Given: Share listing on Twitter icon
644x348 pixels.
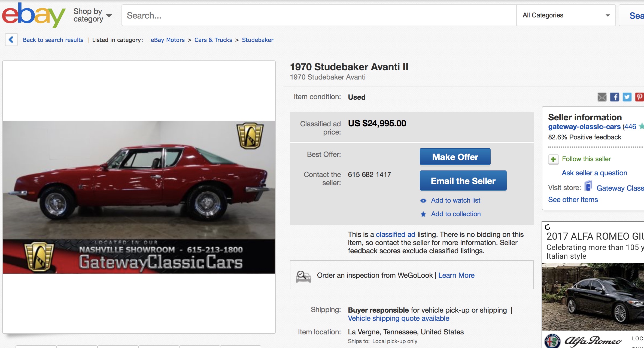Looking at the screenshot, I should [627, 97].
